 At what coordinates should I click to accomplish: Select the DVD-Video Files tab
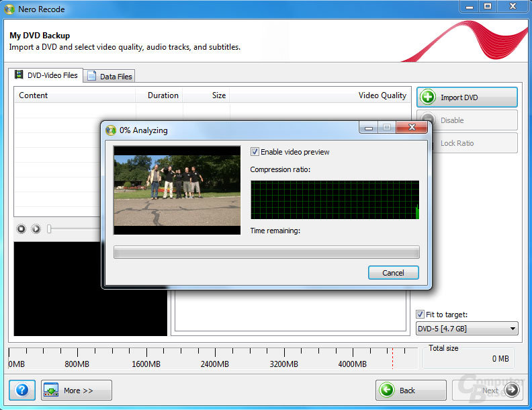(46, 75)
